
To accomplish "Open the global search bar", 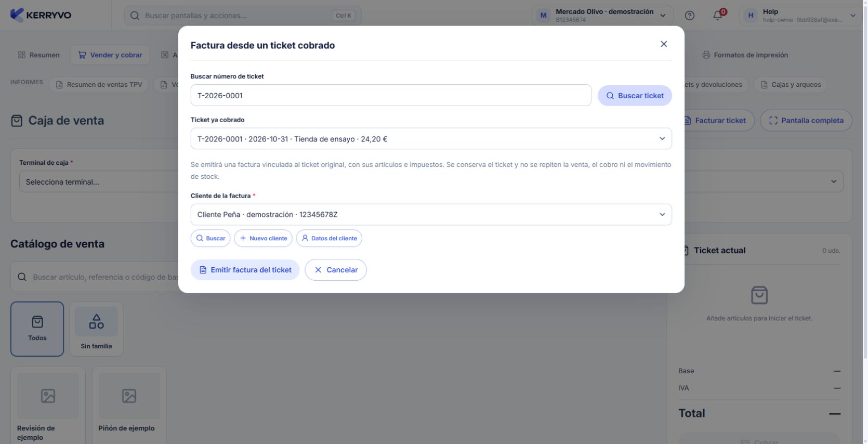I will point(243,16).
